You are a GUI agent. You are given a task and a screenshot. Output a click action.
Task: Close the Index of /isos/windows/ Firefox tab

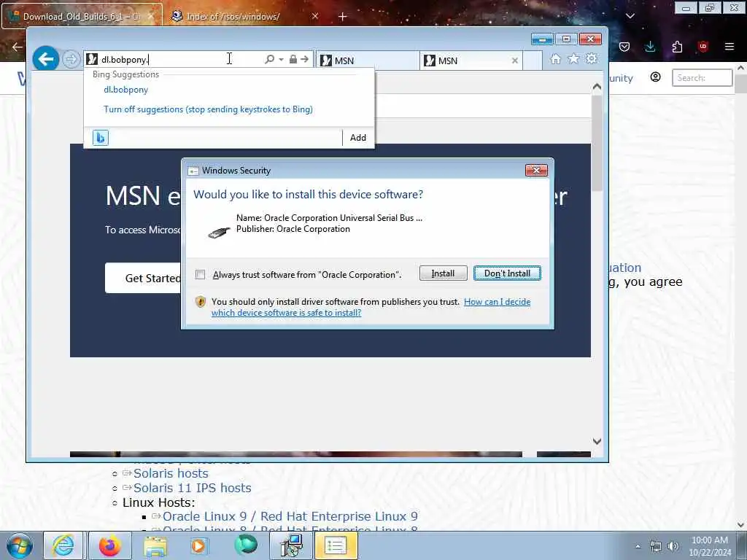point(315,16)
